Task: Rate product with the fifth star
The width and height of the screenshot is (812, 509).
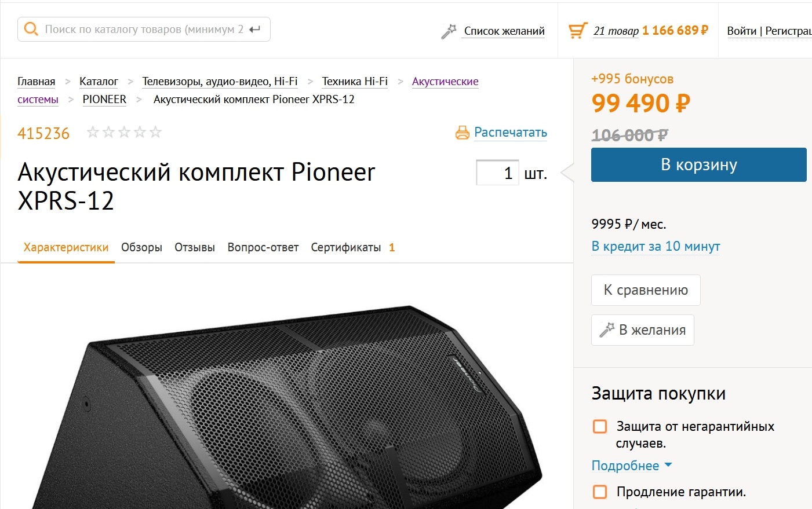Action: coord(155,133)
